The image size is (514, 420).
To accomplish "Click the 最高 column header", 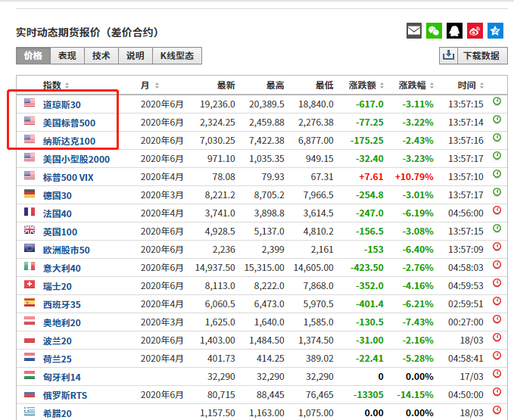I will (276, 86).
